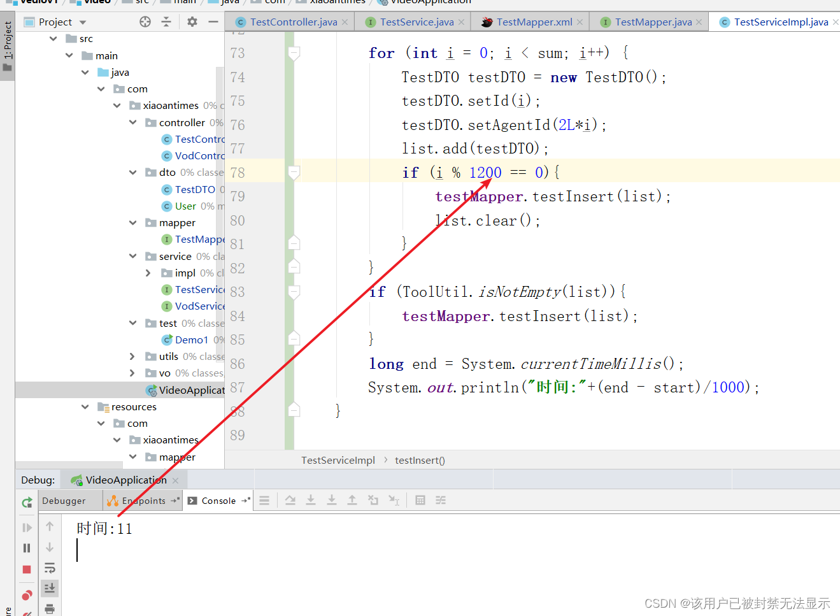Click the Force Step Into debug icon
The height and width of the screenshot is (616, 840).
coord(332,501)
